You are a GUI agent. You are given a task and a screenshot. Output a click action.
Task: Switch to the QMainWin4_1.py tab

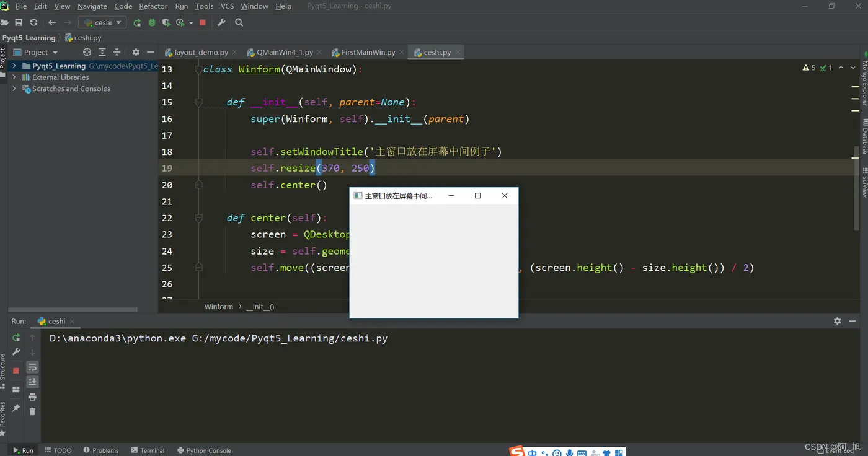[x=285, y=52]
